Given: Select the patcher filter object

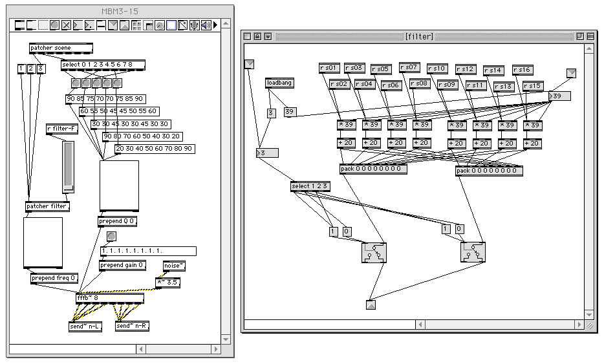Looking at the screenshot, I should pos(47,206).
